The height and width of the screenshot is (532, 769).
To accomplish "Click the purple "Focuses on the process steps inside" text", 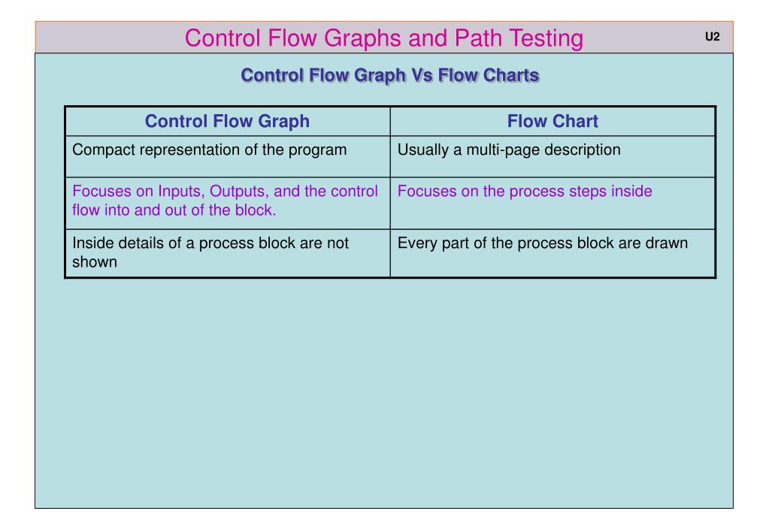I will 525,192.
